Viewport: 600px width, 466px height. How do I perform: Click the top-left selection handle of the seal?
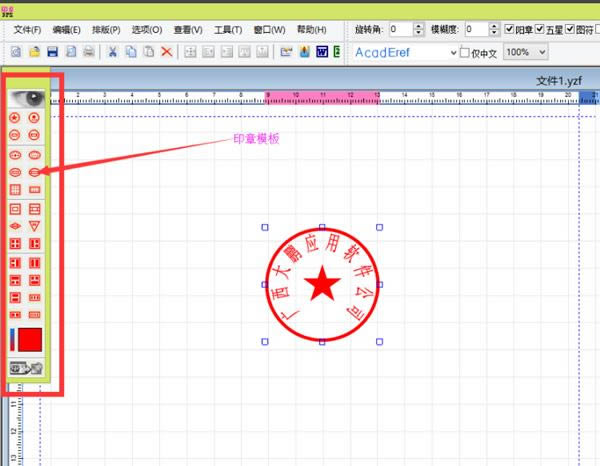[265, 227]
